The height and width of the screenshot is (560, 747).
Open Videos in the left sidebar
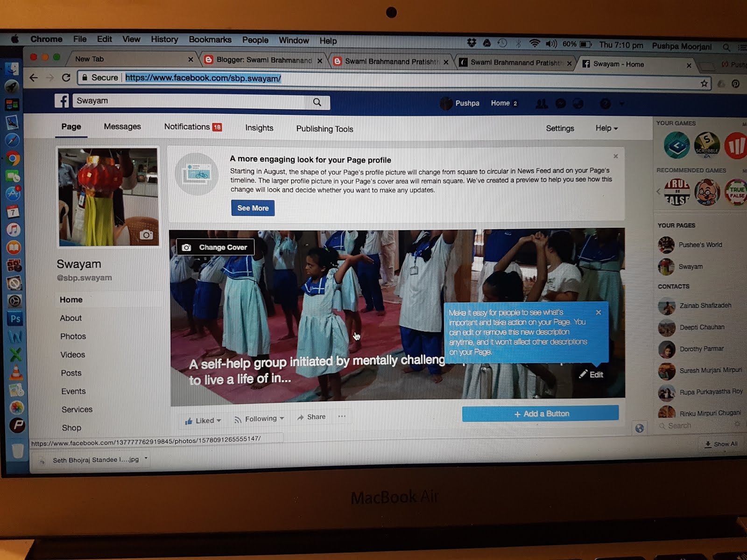coord(72,355)
